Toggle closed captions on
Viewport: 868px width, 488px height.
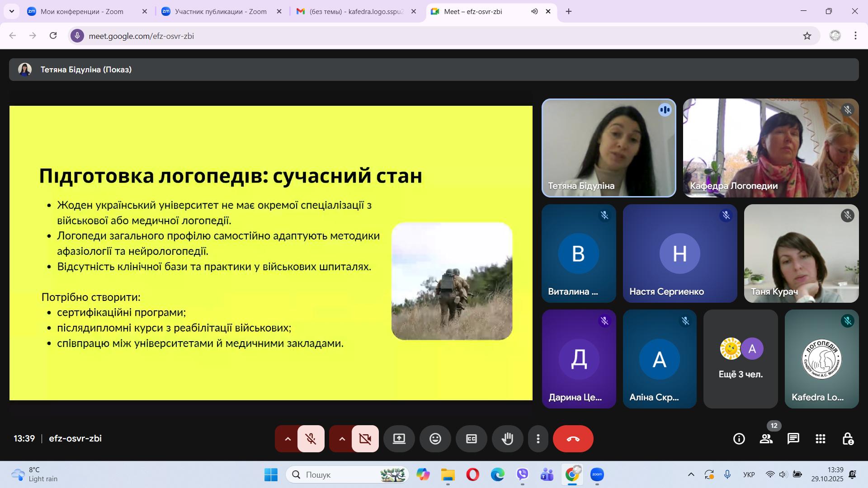pos(471,439)
